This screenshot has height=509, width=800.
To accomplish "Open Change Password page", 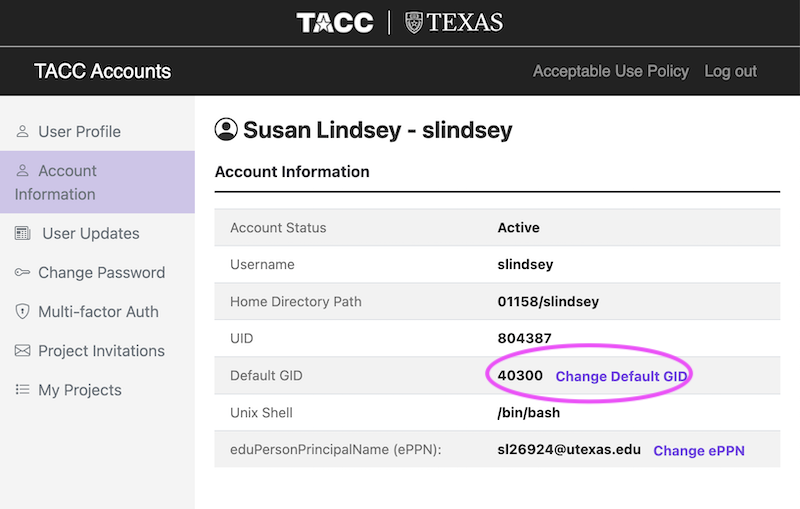I will (102, 272).
